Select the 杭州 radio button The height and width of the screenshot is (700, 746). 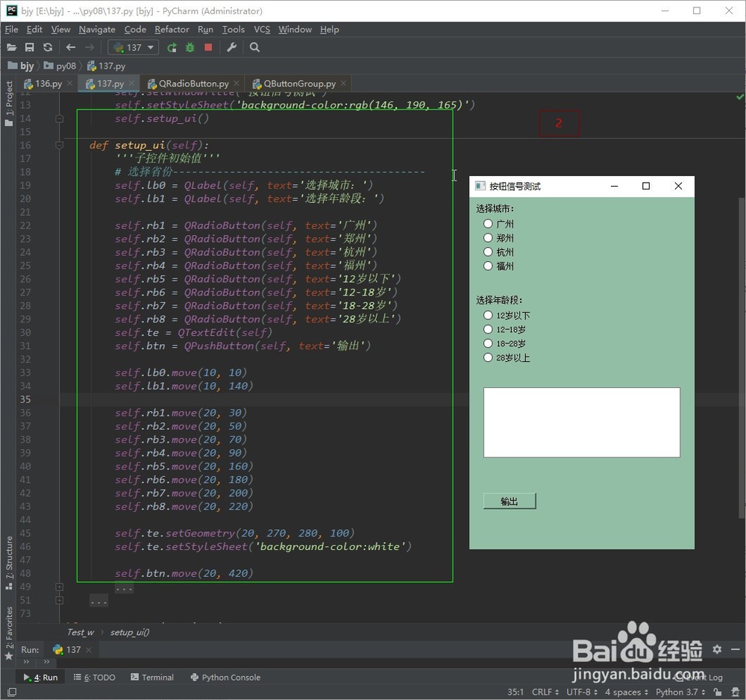coord(498,251)
